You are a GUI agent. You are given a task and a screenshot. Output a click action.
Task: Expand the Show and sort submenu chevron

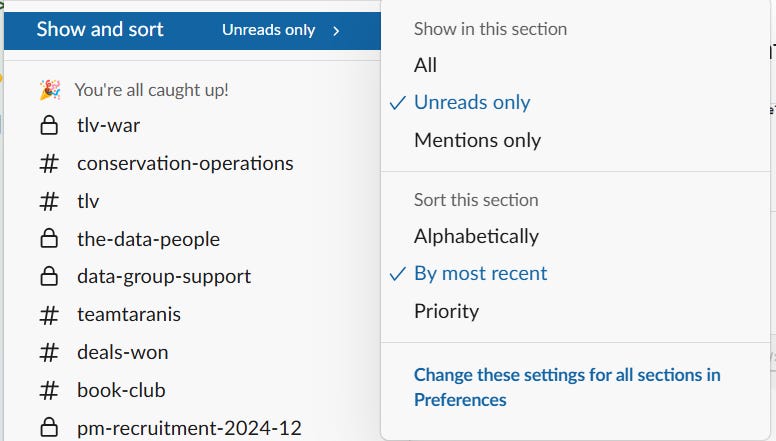pyautogui.click(x=337, y=31)
